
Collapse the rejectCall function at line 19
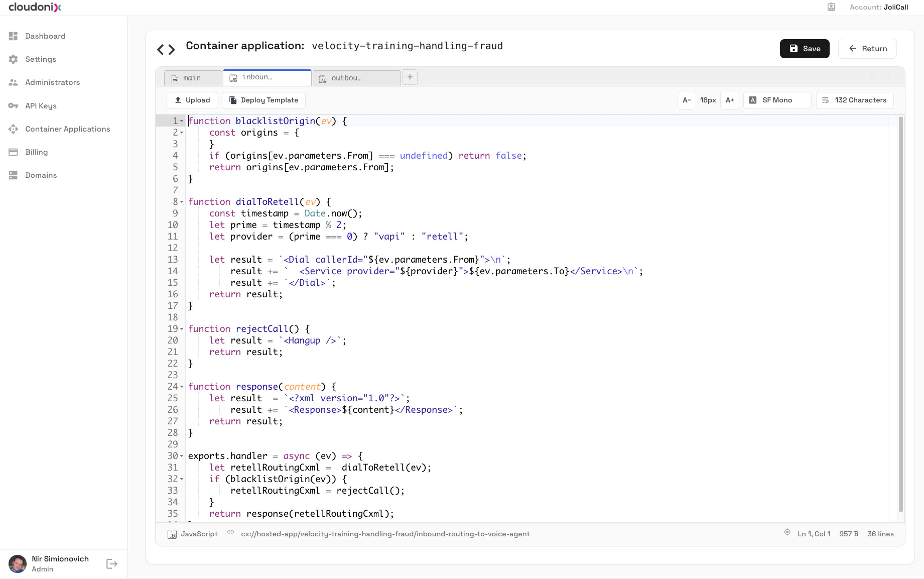(182, 329)
